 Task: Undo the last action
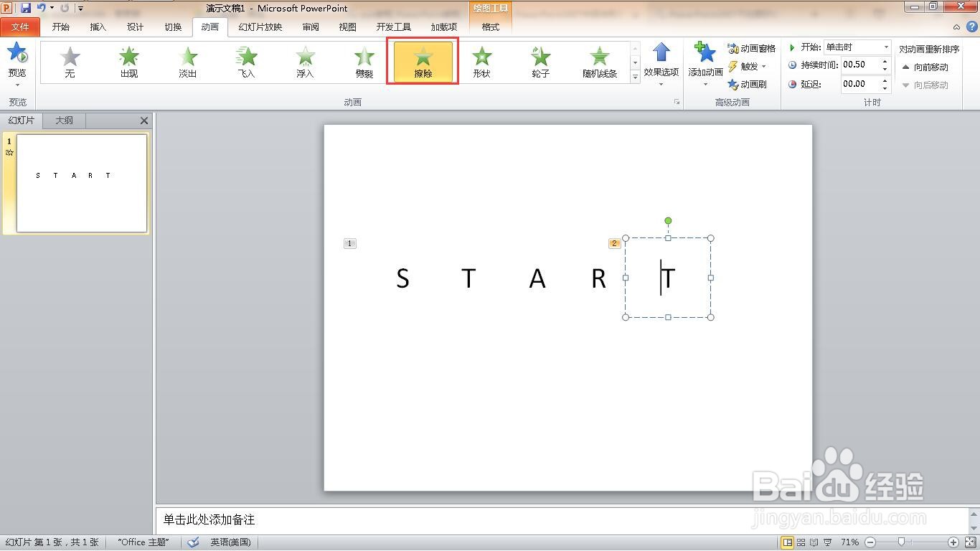tap(41, 8)
